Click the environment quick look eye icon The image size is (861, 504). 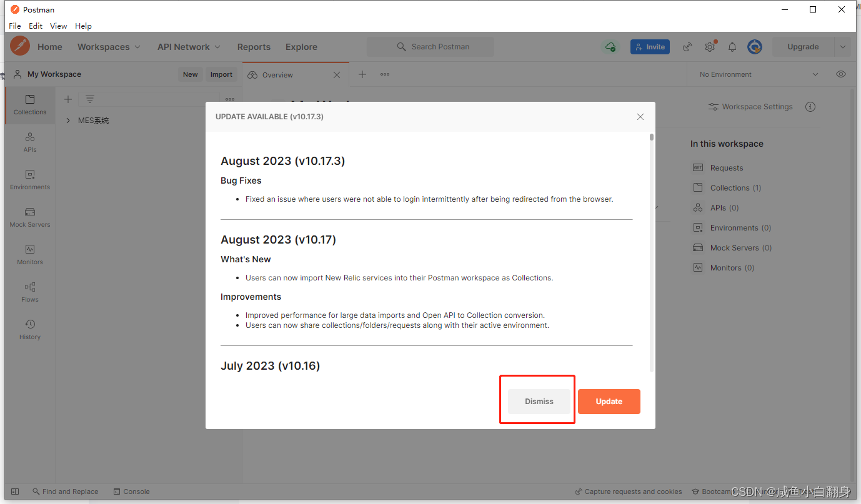click(x=841, y=74)
